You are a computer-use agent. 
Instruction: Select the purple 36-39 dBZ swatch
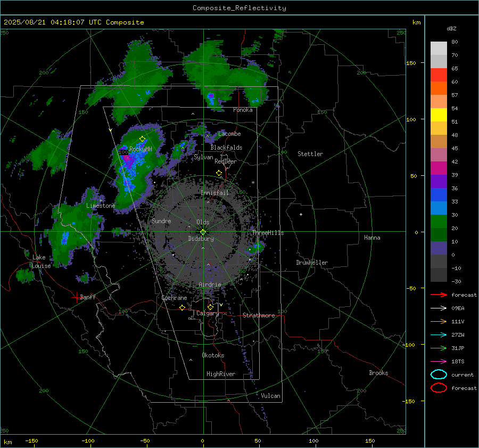click(x=439, y=182)
